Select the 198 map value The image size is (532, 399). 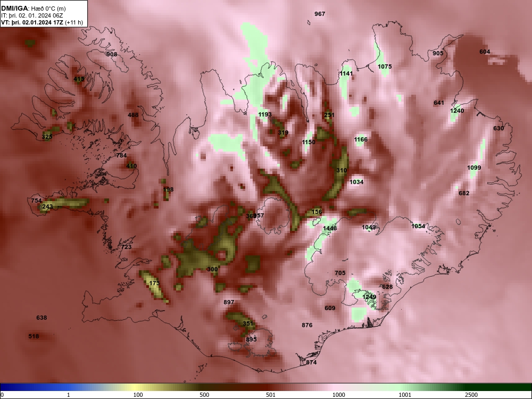click(x=168, y=190)
